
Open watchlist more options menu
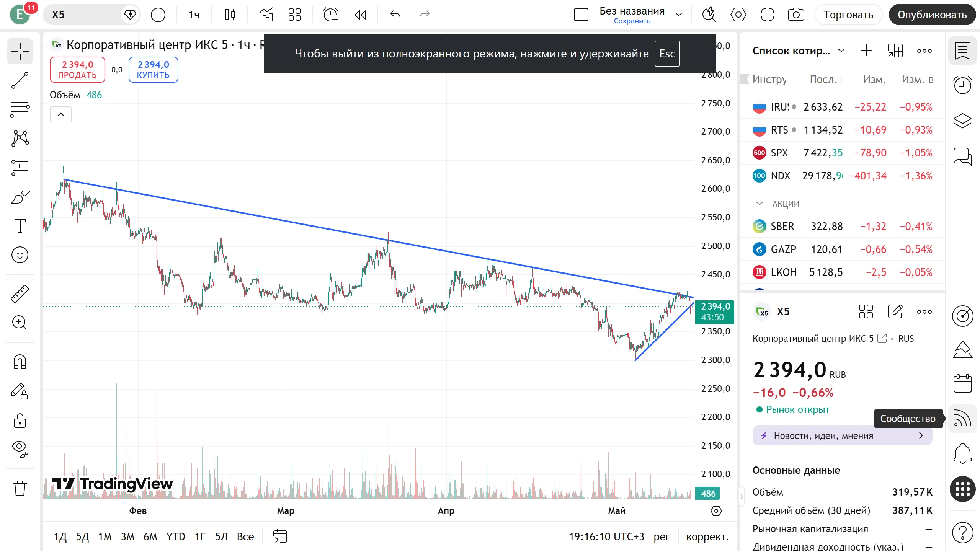[924, 51]
